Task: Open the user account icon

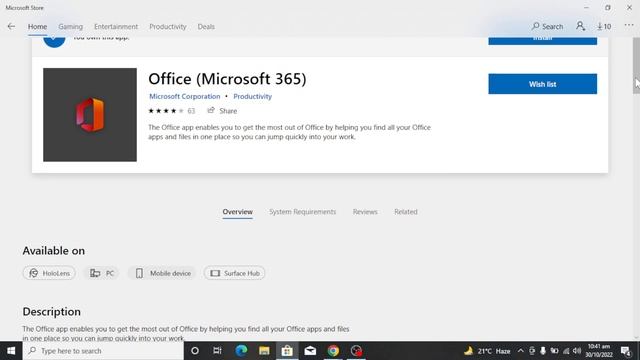Action: (580, 26)
